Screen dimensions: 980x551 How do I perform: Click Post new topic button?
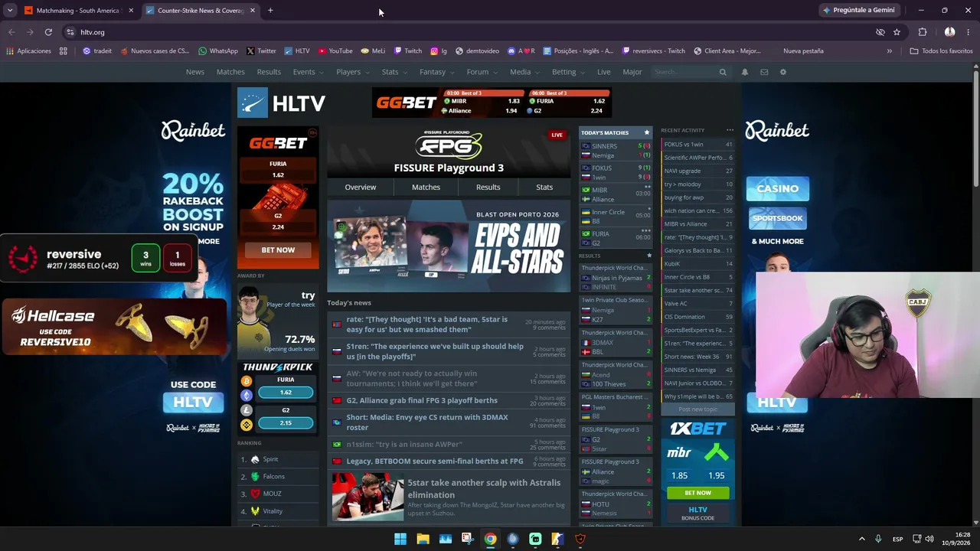697,409
